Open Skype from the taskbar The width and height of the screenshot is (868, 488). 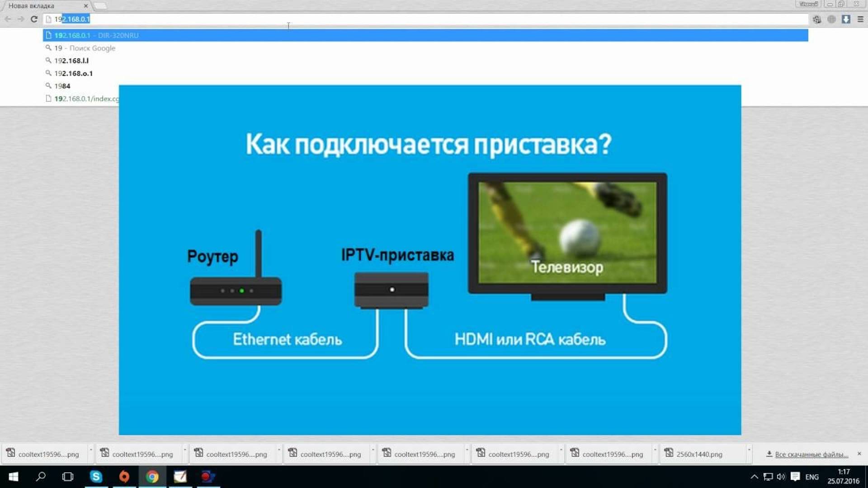point(96,477)
